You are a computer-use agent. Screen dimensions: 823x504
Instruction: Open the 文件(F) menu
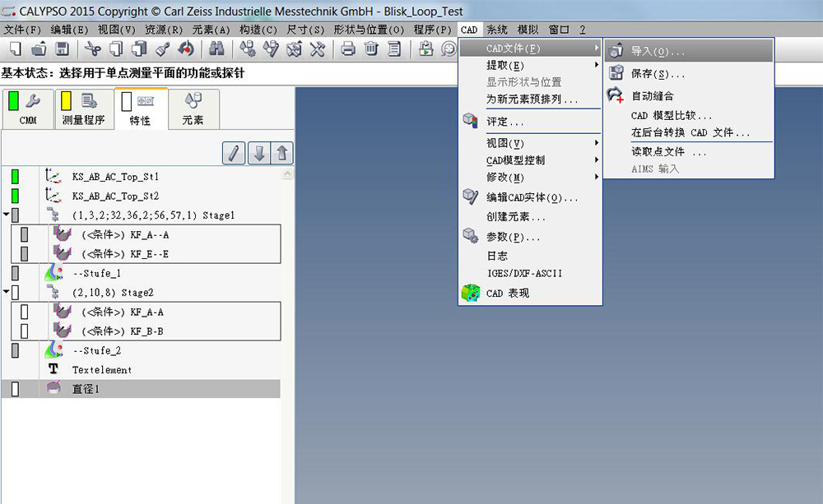[22, 30]
